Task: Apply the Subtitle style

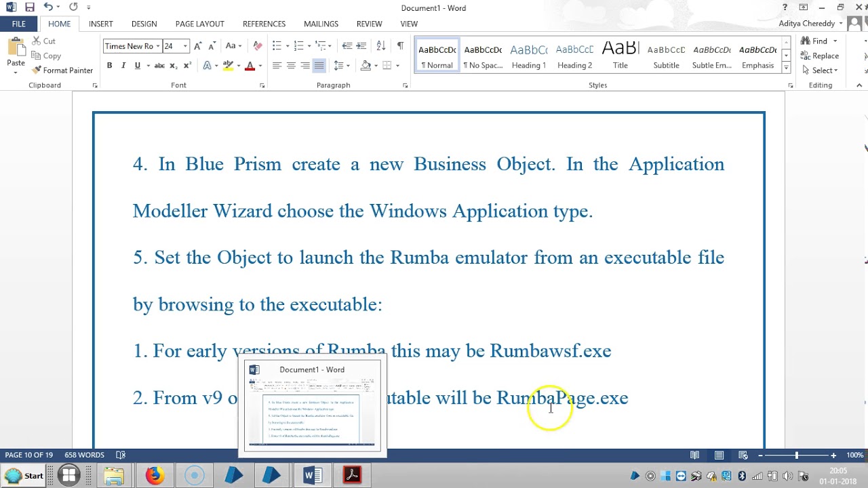Action: pyautogui.click(x=666, y=56)
